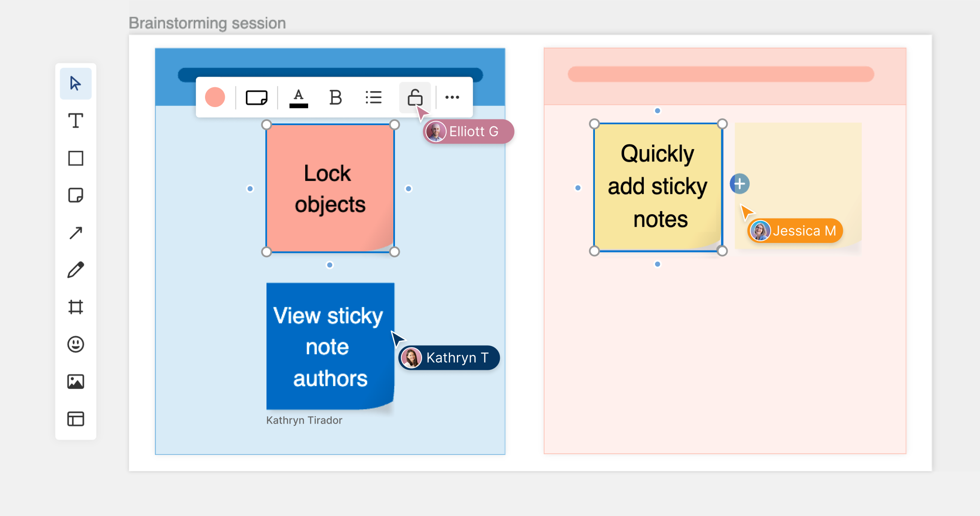The height and width of the screenshot is (516, 980).
Task: Select the Pen drawing tool
Action: pos(76,270)
